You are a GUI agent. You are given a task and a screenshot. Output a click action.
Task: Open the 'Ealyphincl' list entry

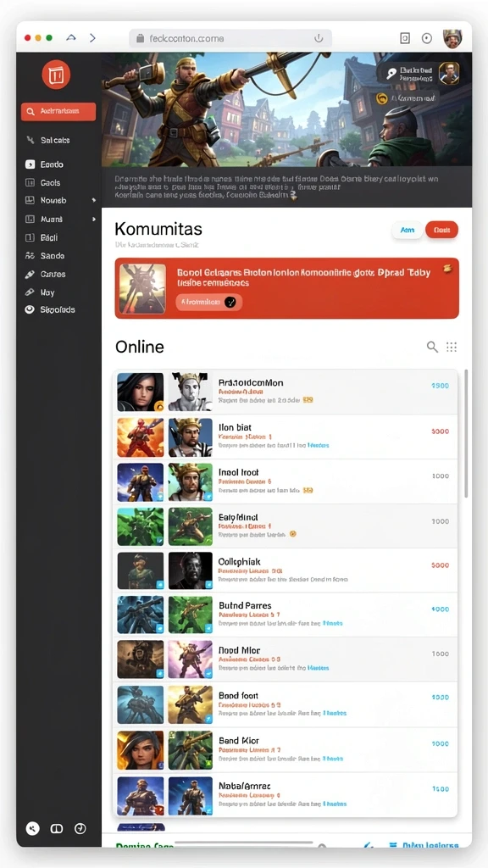[x=285, y=526]
